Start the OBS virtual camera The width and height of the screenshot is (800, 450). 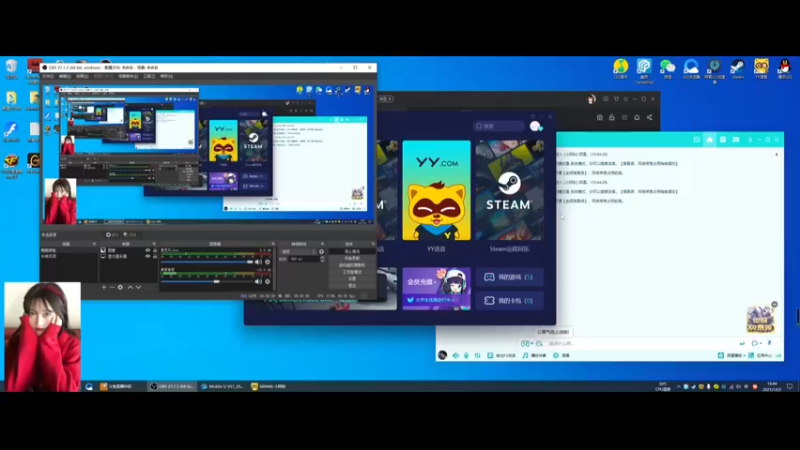point(352,265)
